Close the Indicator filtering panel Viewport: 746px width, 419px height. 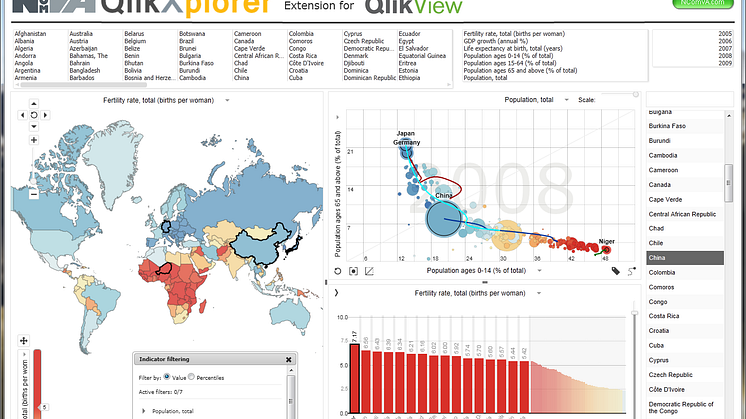289,359
